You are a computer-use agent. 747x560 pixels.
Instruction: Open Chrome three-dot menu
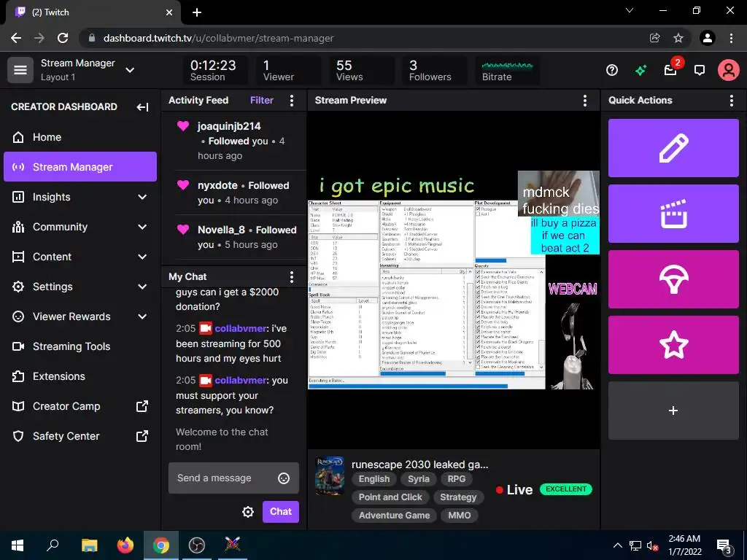click(731, 38)
